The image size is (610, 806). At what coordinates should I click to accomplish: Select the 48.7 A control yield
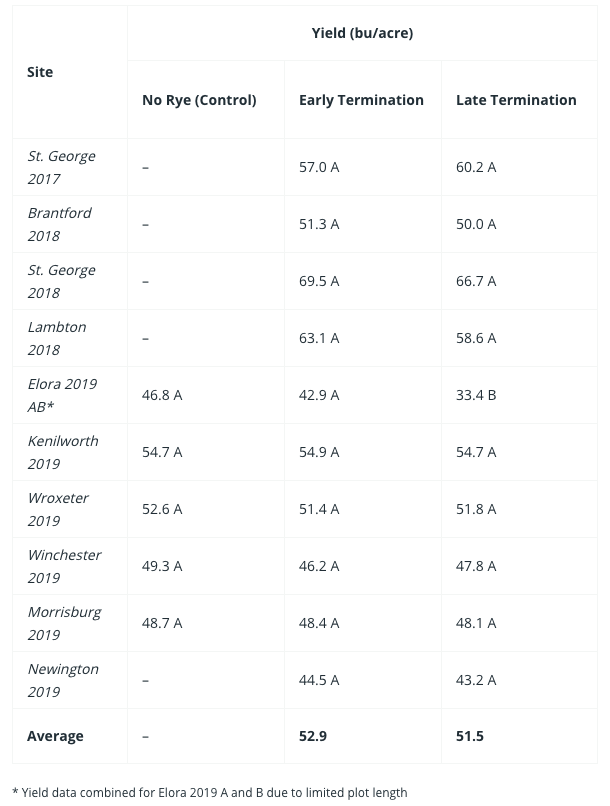(162, 623)
